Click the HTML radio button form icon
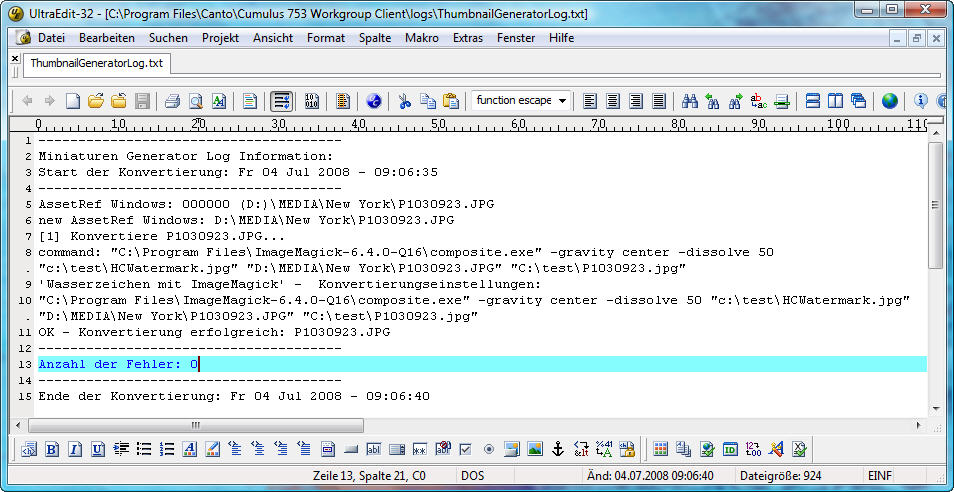 pyautogui.click(x=489, y=449)
